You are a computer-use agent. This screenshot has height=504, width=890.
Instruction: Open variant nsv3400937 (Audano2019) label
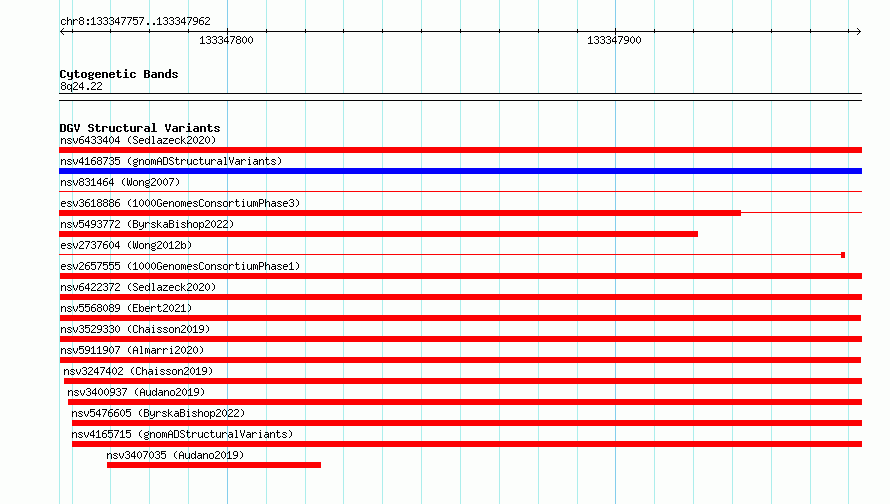pos(136,392)
